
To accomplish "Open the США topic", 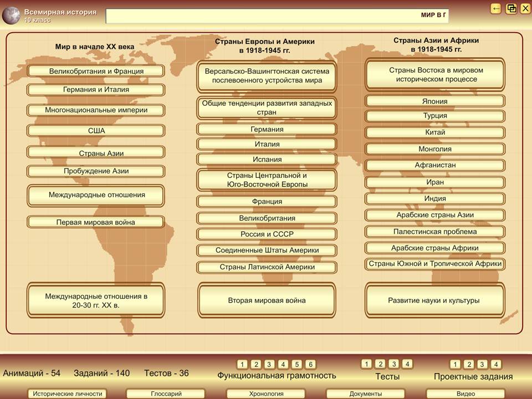I will 96,131.
